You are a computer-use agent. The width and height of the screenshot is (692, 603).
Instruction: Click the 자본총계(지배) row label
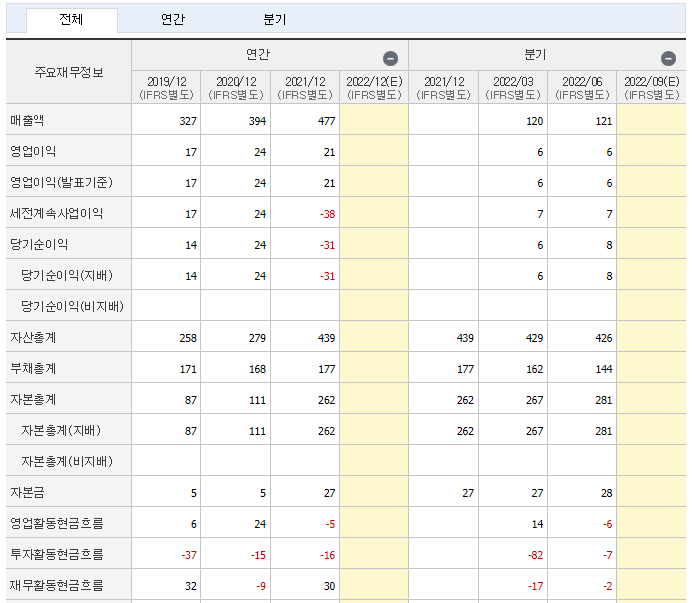click(61, 430)
